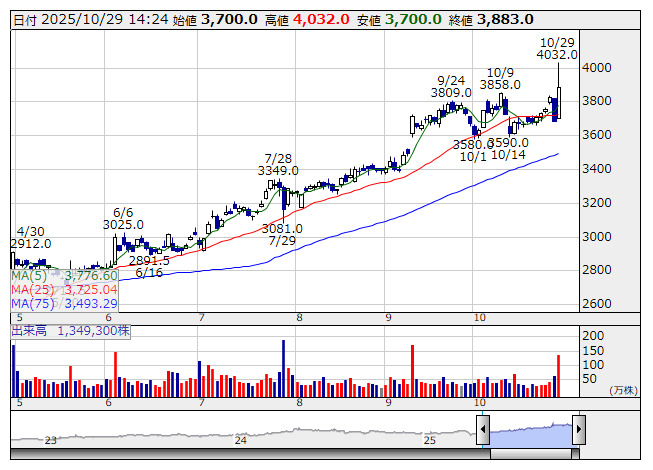This screenshot has width=653, height=470.
Task: Click the 3081.0 7/29 low annotation
Action: pyautogui.click(x=282, y=234)
